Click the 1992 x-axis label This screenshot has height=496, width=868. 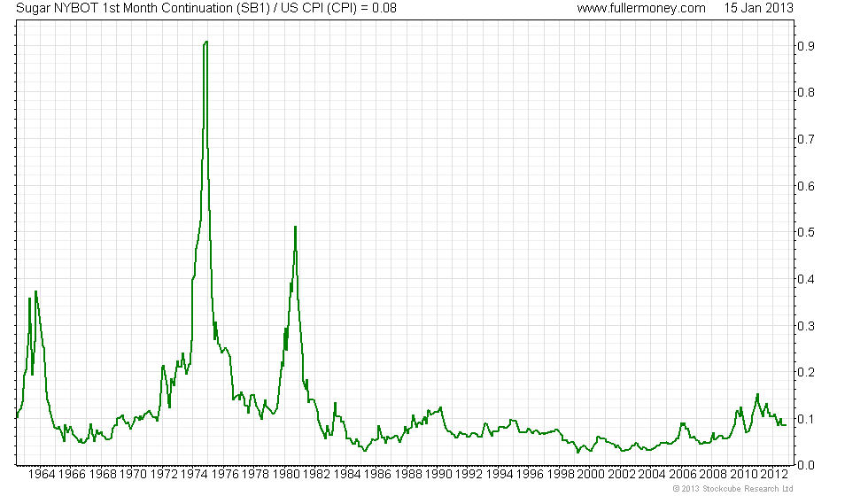(x=469, y=475)
